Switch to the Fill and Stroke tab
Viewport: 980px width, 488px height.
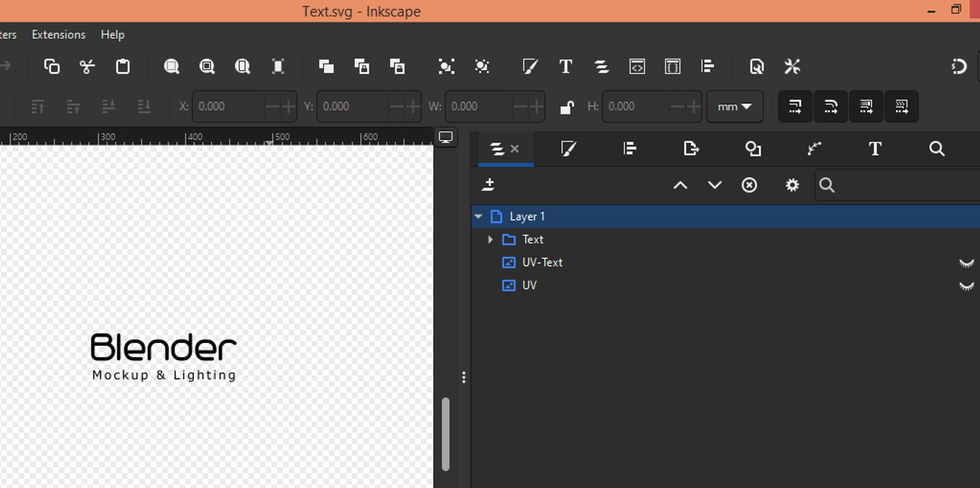[x=568, y=149]
